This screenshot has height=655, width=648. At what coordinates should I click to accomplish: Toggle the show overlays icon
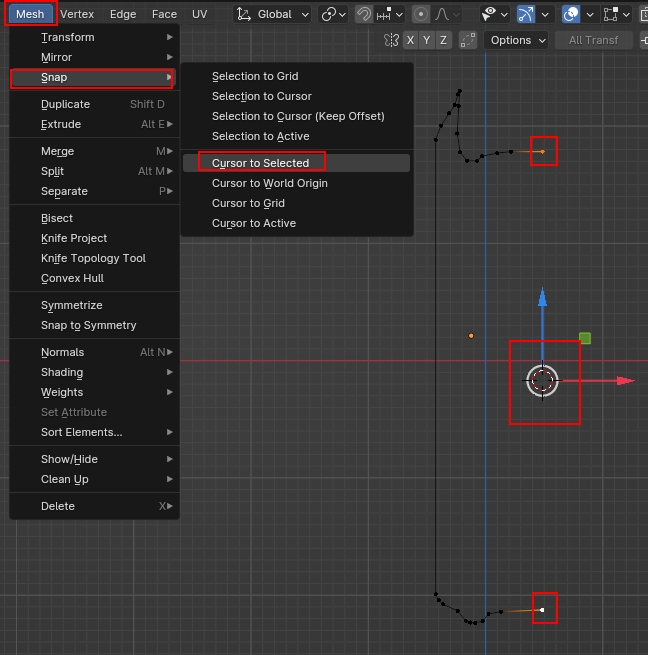coord(571,14)
